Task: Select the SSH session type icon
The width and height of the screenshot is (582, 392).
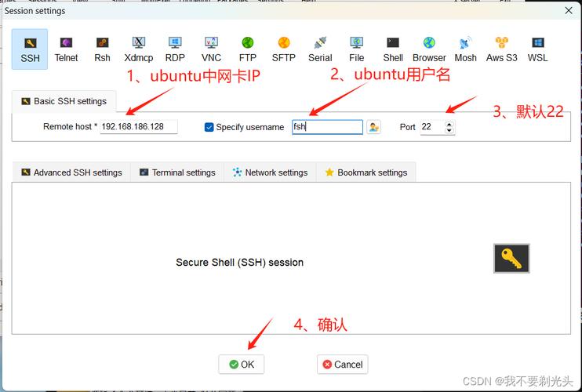Action: click(30, 49)
